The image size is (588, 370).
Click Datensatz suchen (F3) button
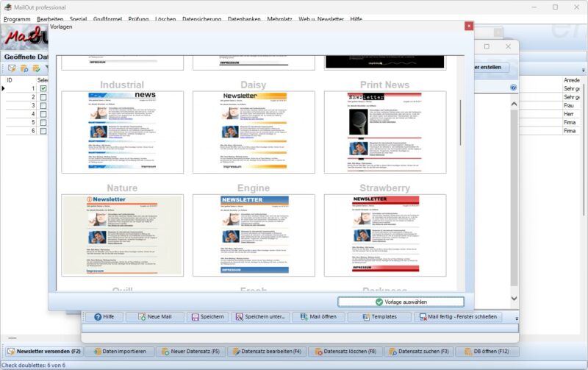pyautogui.click(x=419, y=352)
